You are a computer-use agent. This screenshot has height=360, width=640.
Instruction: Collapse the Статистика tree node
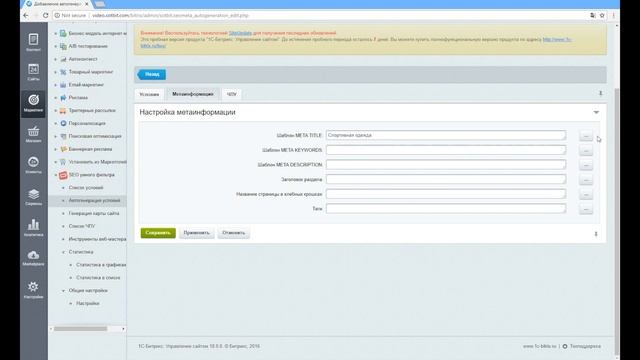tap(63, 252)
